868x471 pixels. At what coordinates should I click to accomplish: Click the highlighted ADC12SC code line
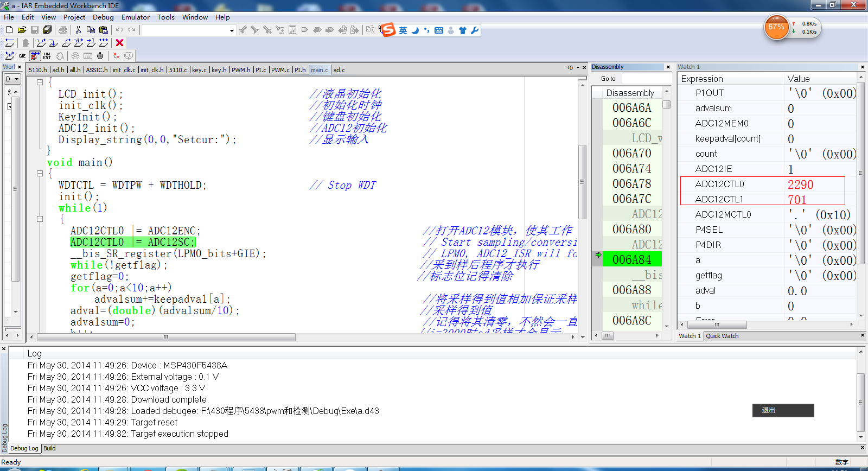tap(133, 242)
